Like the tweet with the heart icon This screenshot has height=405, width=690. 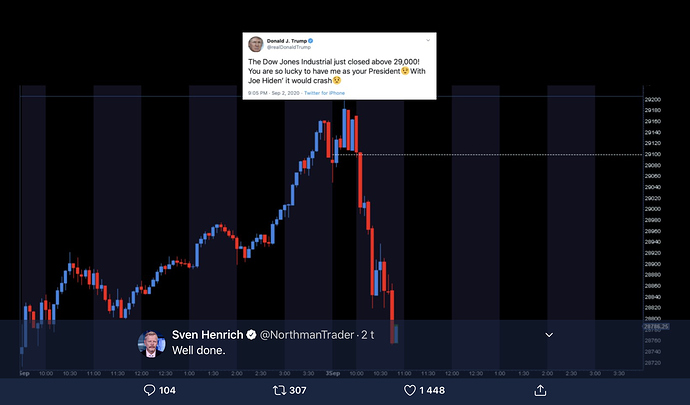[x=409, y=389]
